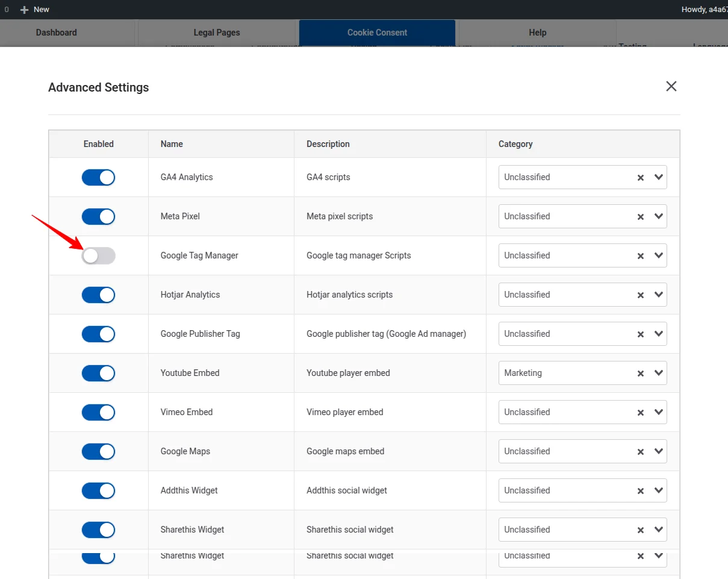Enable the Google Tag Manager toggle
The height and width of the screenshot is (579, 728).
98,256
